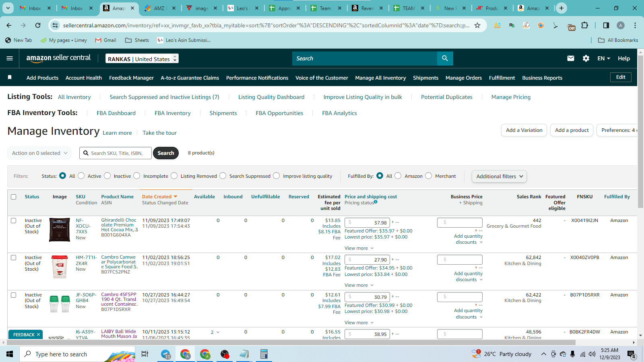Select the Listing Removed status radio
This screenshot has width=644, height=362.
[174, 176]
